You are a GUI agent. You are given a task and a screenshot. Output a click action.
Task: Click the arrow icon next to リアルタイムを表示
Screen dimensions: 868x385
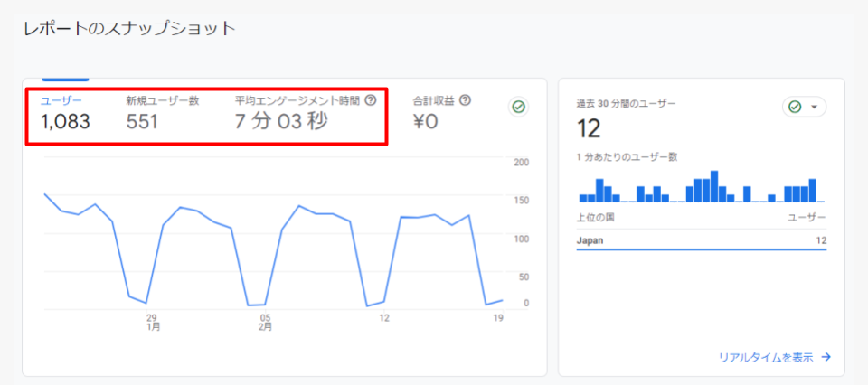tap(826, 357)
